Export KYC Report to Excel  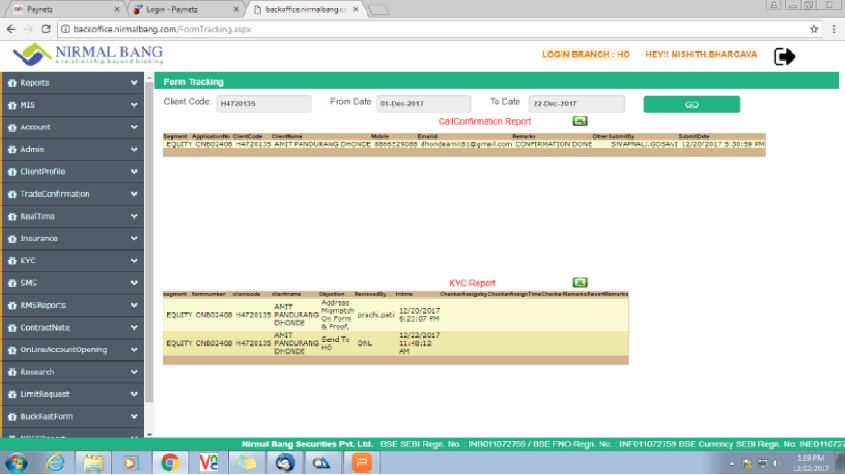[580, 283]
